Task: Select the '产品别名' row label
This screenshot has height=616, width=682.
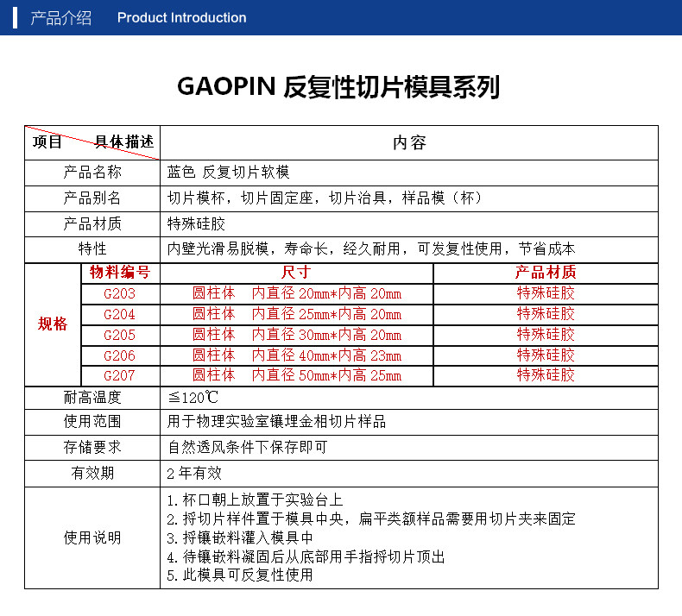Action: click(92, 198)
